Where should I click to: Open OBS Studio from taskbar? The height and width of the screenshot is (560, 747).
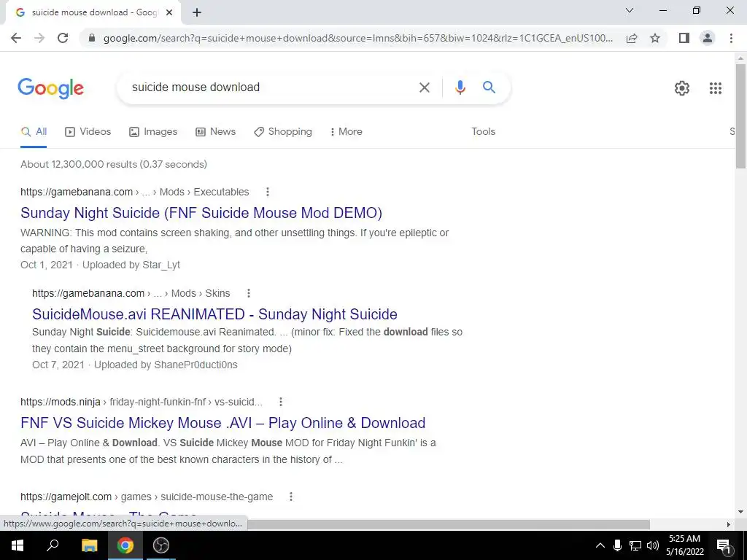(160, 545)
